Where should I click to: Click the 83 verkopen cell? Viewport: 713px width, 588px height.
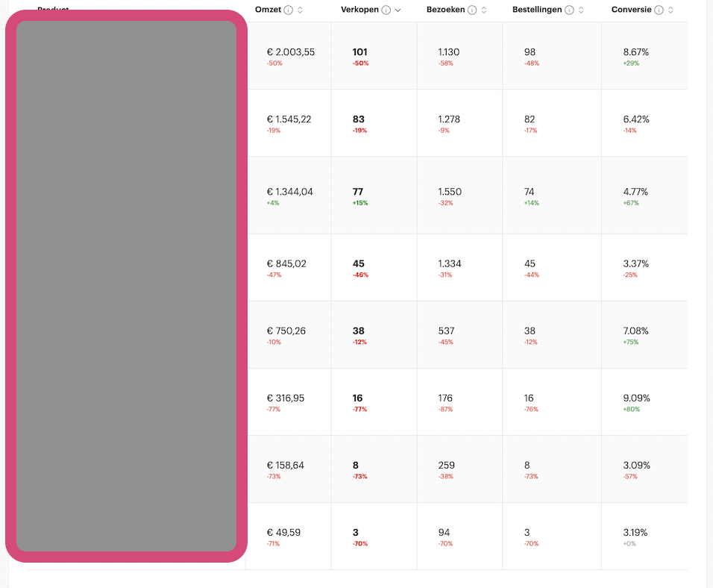coord(358,119)
